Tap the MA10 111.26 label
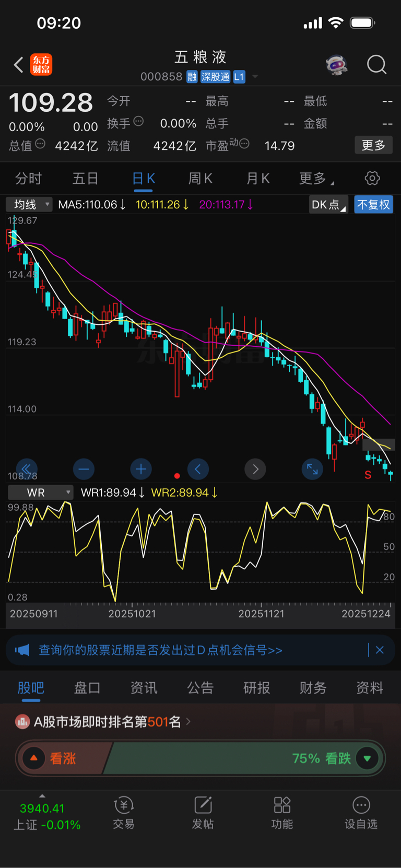This screenshot has width=401, height=868. (x=162, y=204)
